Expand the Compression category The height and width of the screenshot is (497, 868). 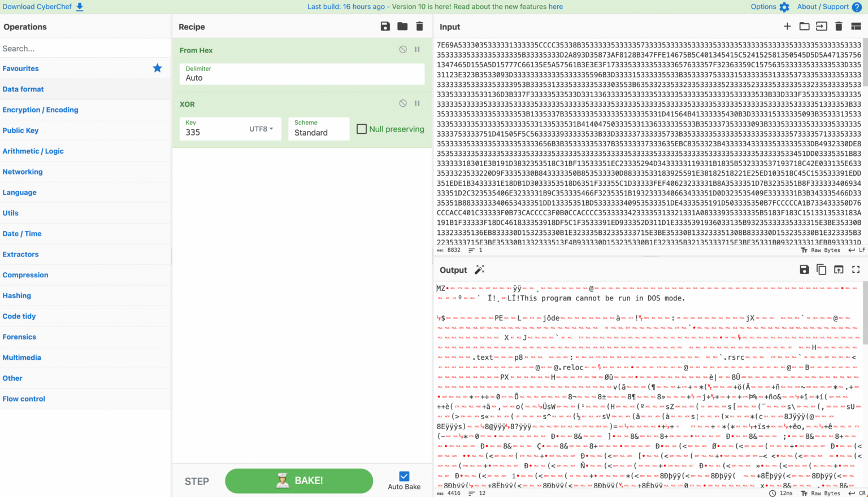pyautogui.click(x=85, y=275)
